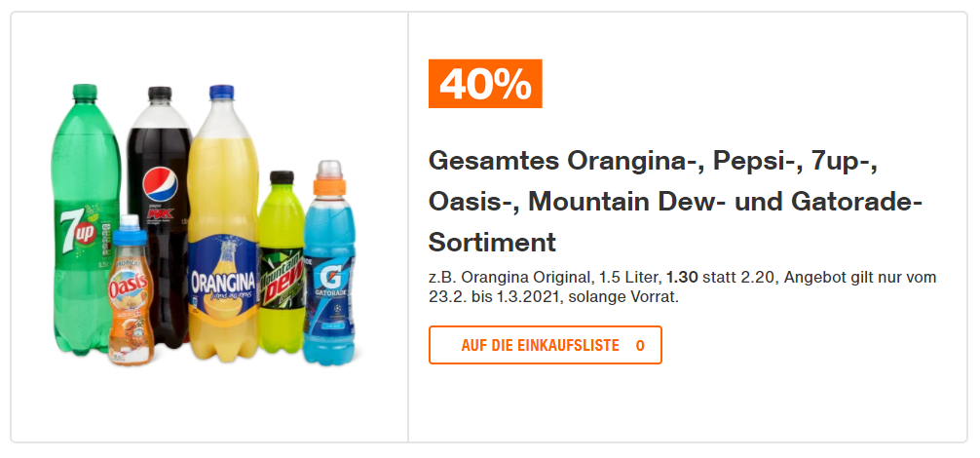Screen dimensions: 980x458
Task: Click the black Mountain Dew cap
Action: point(282,178)
